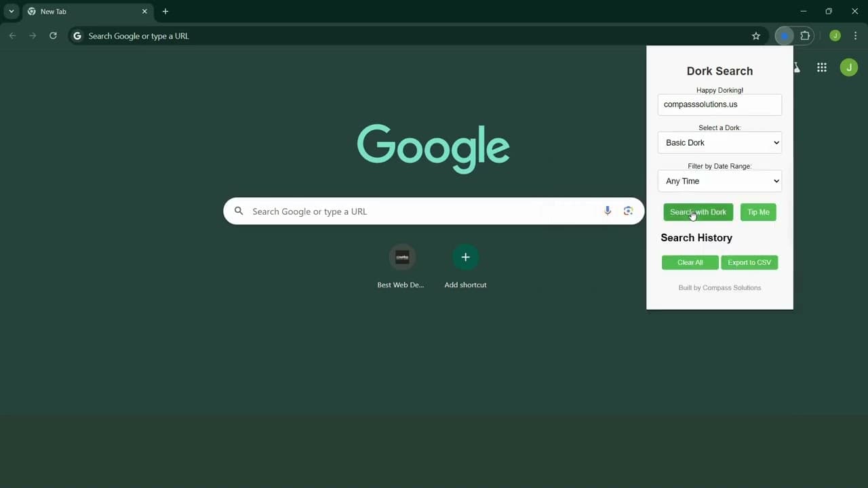Open Search Labs flask icon
Image resolution: width=868 pixels, height=488 pixels.
coord(797,67)
